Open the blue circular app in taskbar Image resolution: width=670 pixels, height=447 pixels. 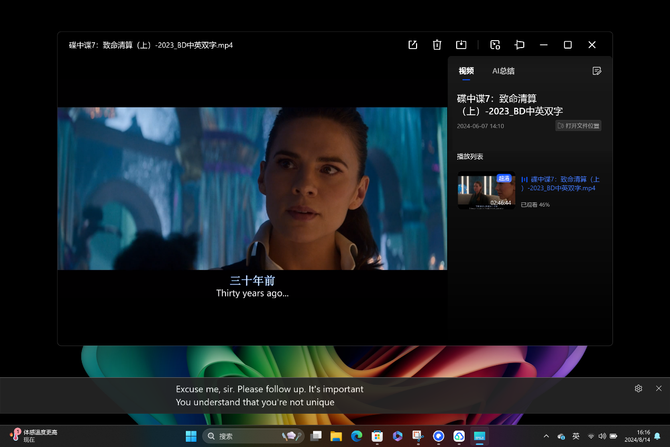click(438, 436)
